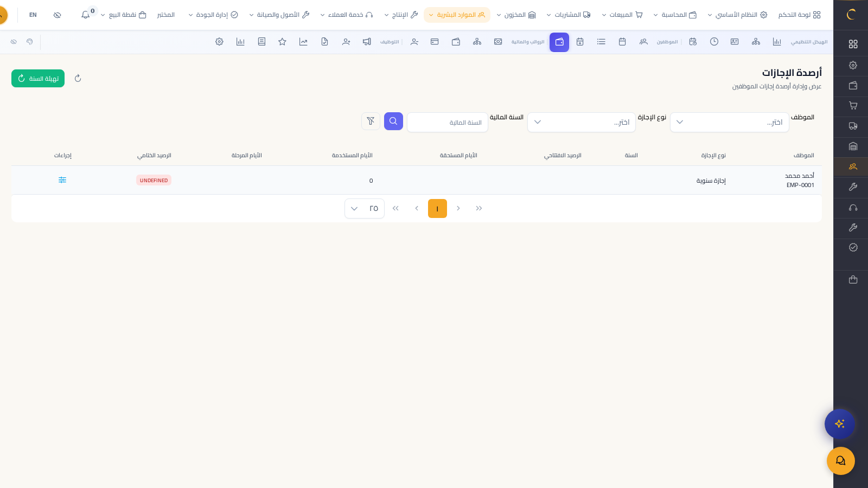Screen dimensions: 868x488
Task: Expand the نوع الإجازة leave type dropdown
Action: point(581,123)
